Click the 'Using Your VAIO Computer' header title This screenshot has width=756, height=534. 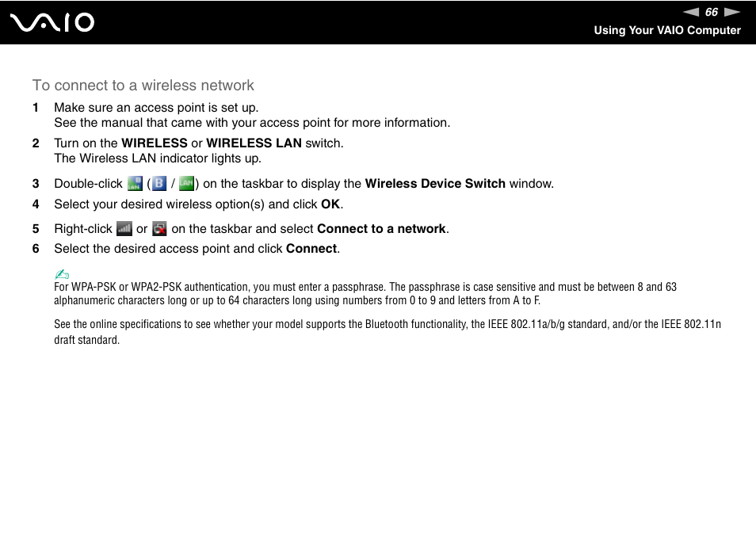click(667, 30)
